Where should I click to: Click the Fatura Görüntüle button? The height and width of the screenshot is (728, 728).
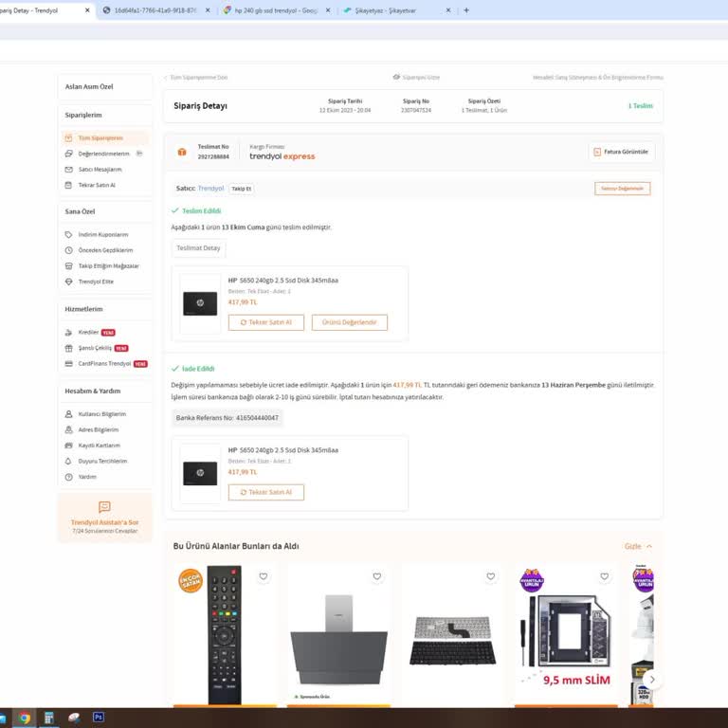click(x=621, y=152)
